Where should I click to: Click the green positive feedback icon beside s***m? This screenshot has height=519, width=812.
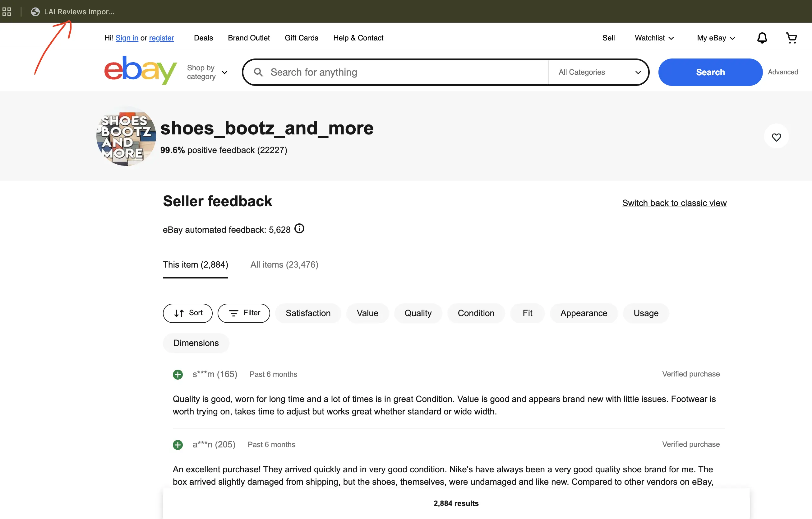click(x=178, y=374)
